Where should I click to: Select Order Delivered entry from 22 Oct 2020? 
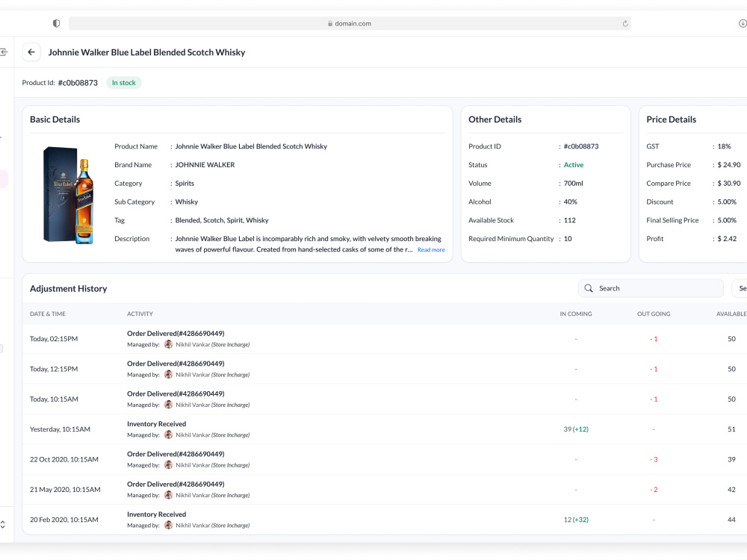click(176, 454)
